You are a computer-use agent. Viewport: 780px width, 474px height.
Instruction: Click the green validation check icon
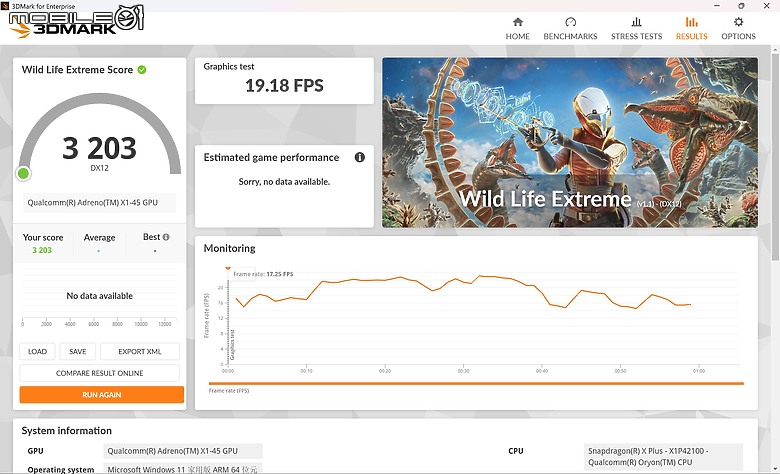[x=142, y=70]
